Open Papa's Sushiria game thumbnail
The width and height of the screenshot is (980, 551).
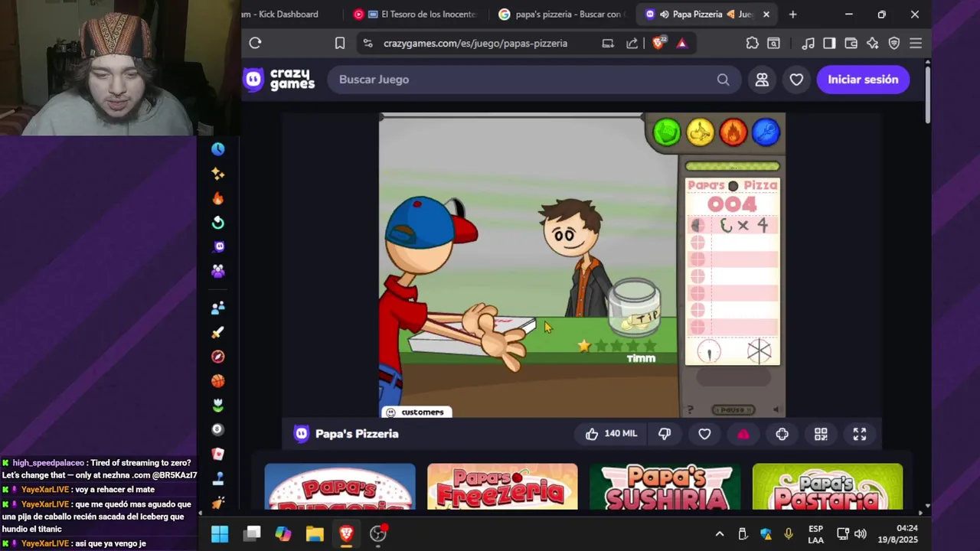(665, 487)
